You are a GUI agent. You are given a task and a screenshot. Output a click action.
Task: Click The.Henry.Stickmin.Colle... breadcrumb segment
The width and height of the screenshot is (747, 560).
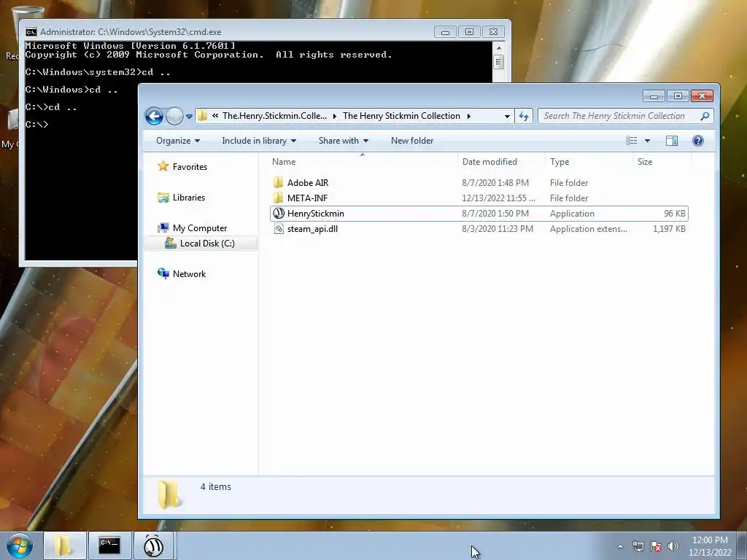click(274, 116)
